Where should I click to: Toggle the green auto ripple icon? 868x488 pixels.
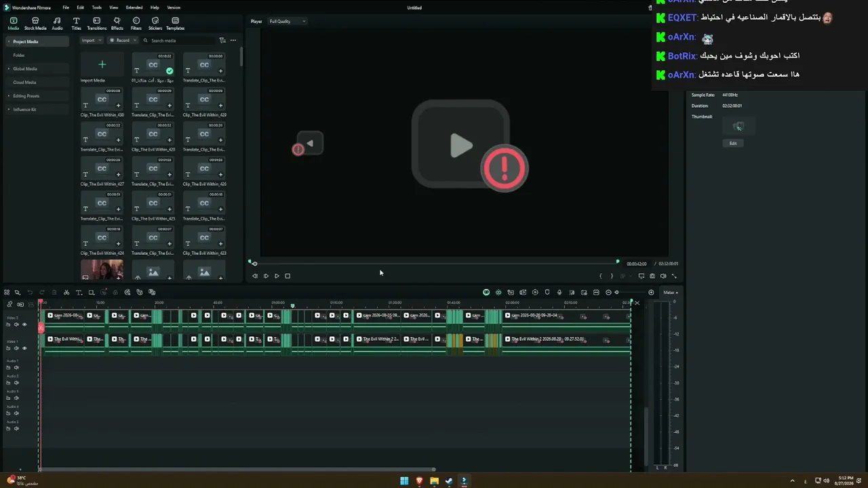[486, 292]
